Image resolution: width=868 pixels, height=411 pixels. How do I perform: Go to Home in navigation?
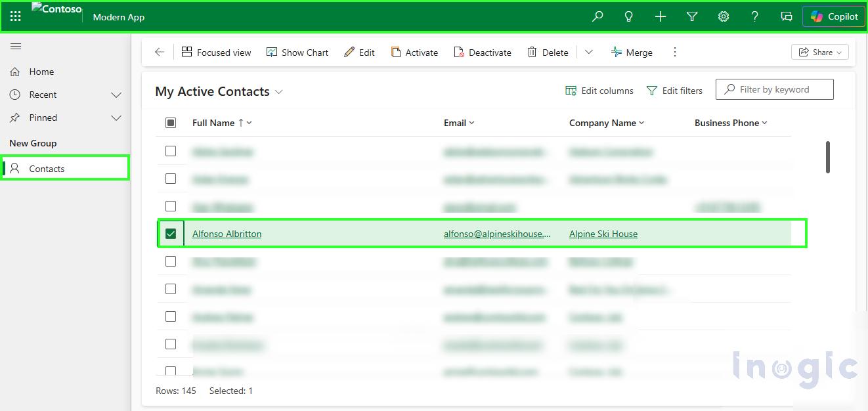point(41,72)
